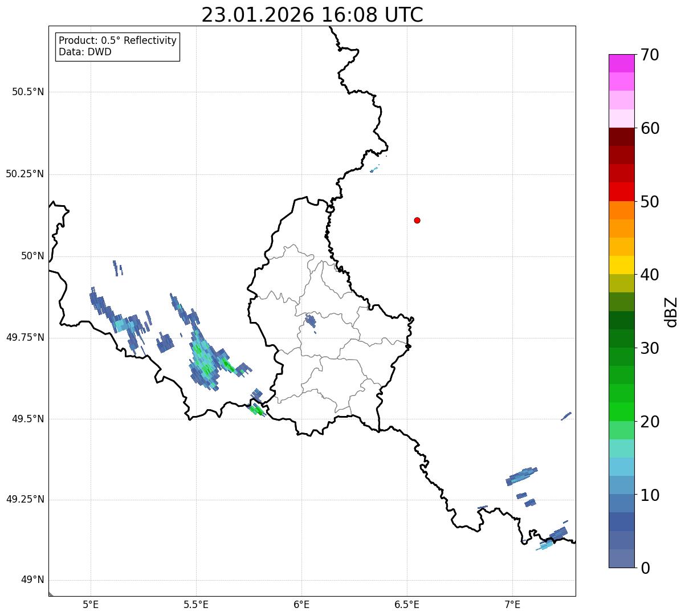Click the dBZ colorbar axis label
Image resolution: width=685 pixels, height=616 pixels.
click(x=672, y=312)
